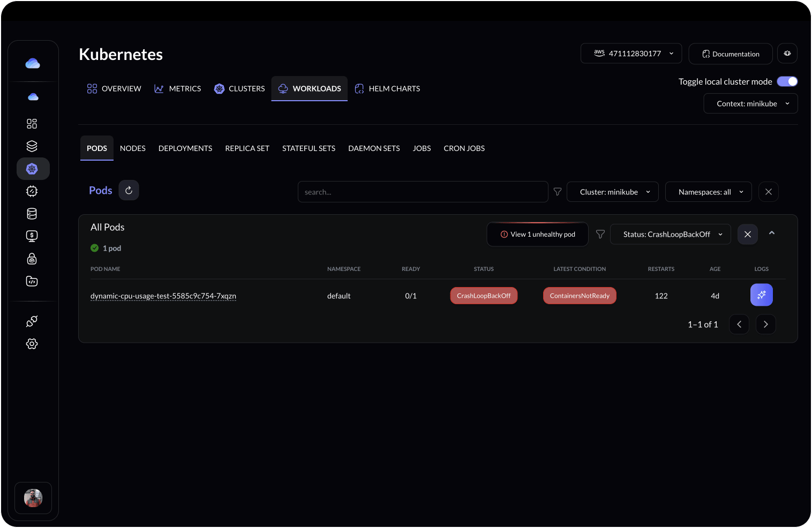Click the Restarts column header
The image size is (812, 528).
click(661, 269)
